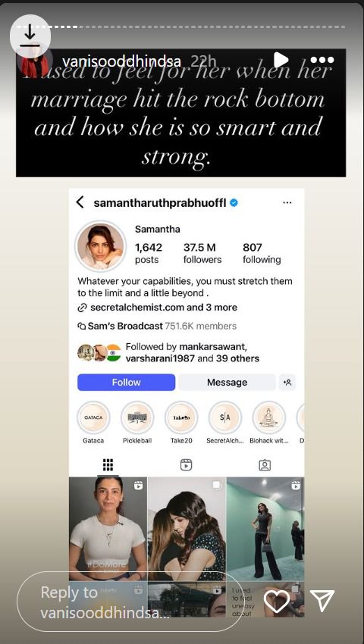Select the posts grid tab
The height and width of the screenshot is (644, 364).
pyautogui.click(x=108, y=465)
